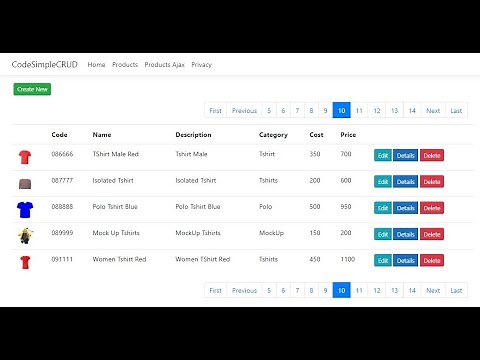Click Next in bottom pagination
Screen dimensions: 480x360
433,290
